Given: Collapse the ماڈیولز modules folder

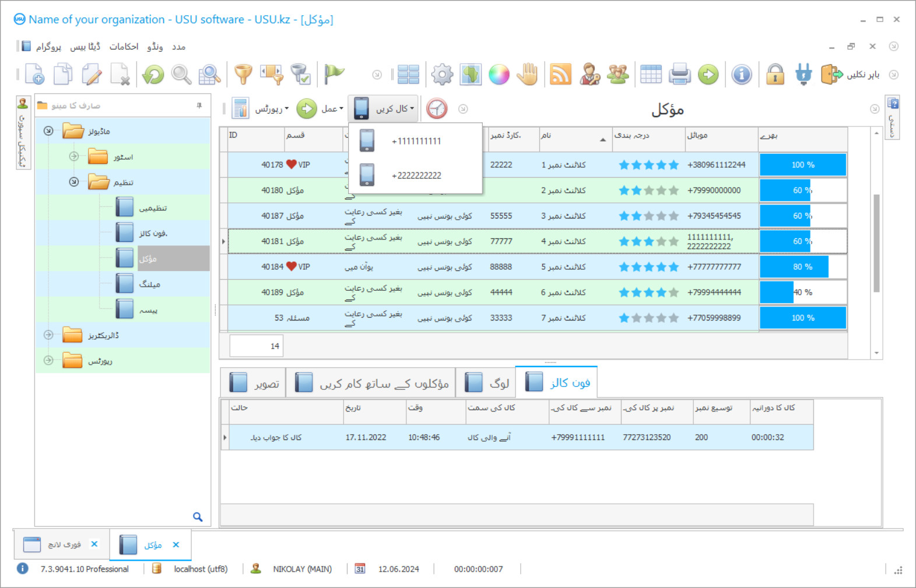Looking at the screenshot, I should click(x=49, y=131).
